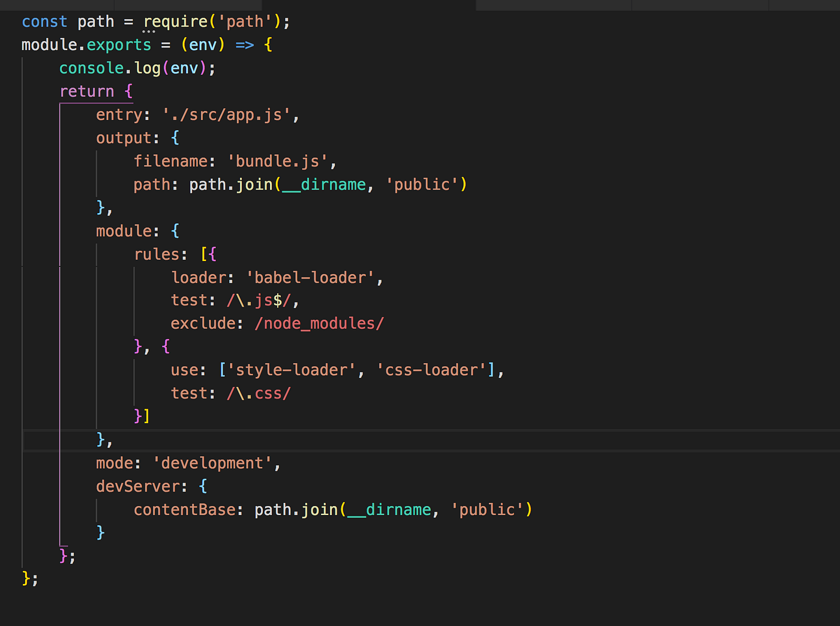Click 'public' string on the output path line
This screenshot has width=840, height=626.
tap(422, 184)
